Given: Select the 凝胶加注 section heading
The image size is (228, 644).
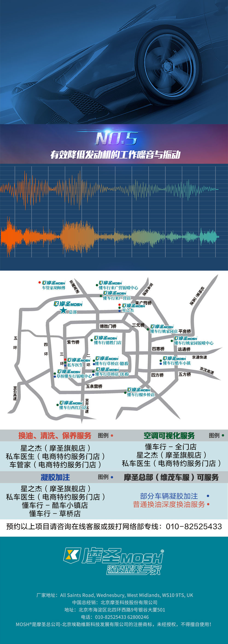Looking at the screenshot, I should [x=55, y=477].
